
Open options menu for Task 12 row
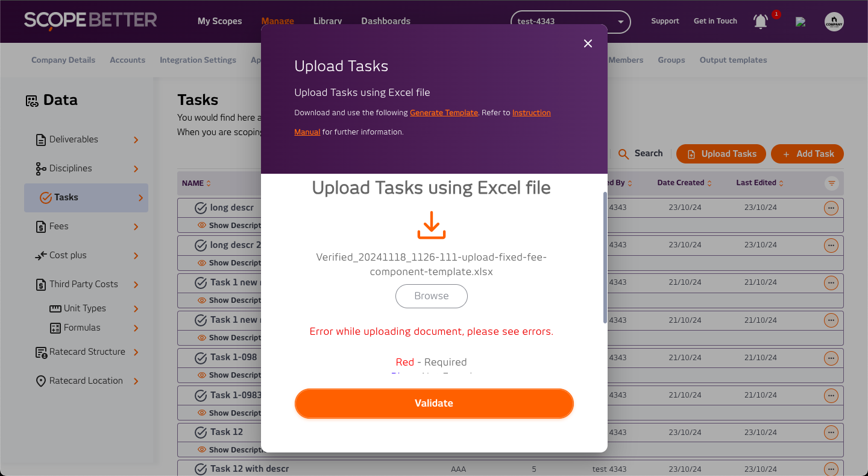pos(831,433)
